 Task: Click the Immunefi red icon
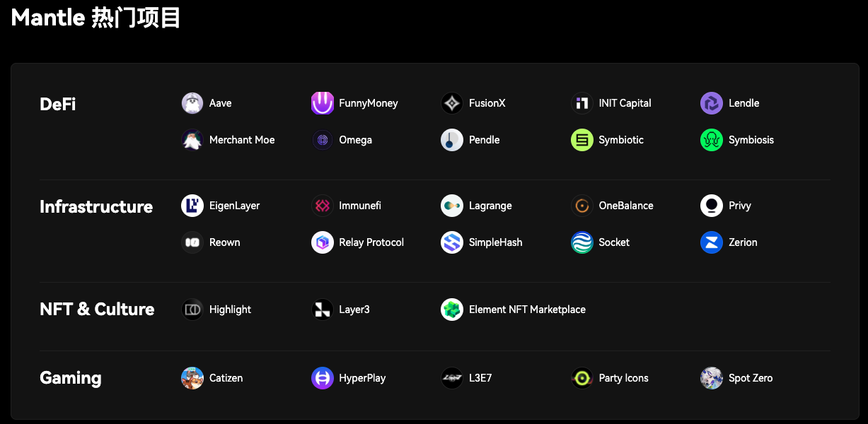click(x=323, y=206)
